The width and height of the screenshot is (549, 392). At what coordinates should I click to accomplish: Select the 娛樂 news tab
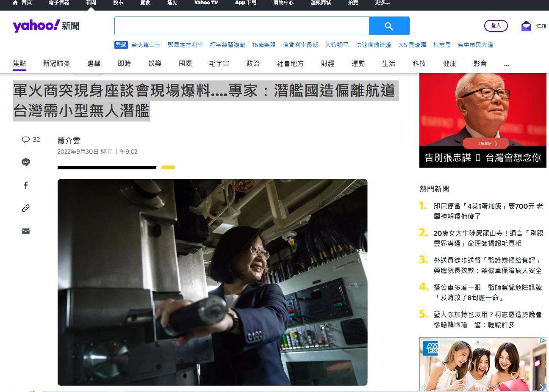coord(155,63)
